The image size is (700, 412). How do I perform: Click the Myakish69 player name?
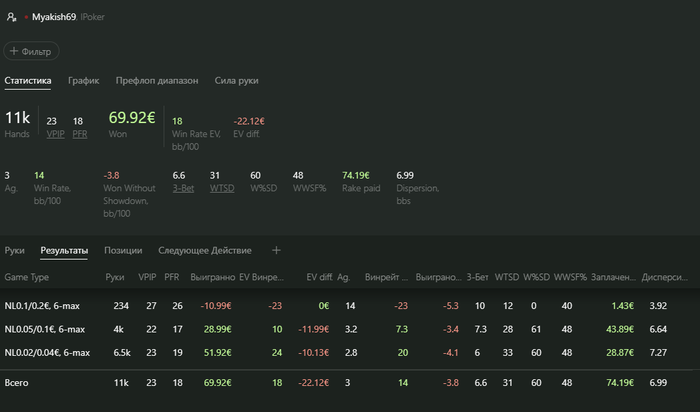[x=56, y=18]
